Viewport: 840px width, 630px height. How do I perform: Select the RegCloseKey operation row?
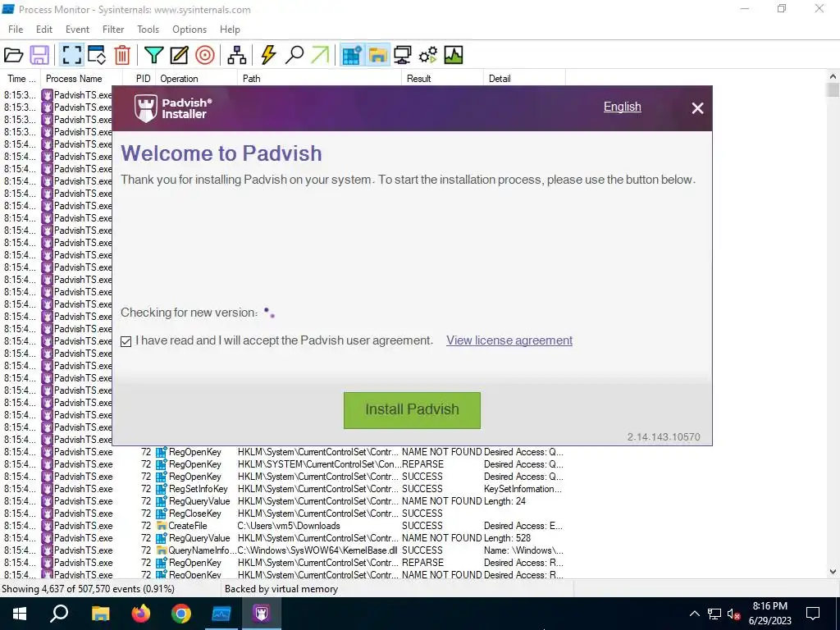[283, 514]
